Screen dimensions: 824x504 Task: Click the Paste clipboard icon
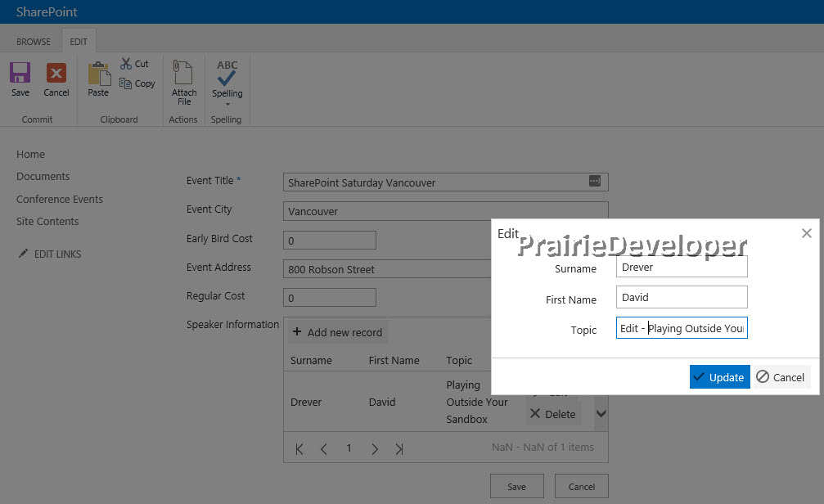[99, 73]
